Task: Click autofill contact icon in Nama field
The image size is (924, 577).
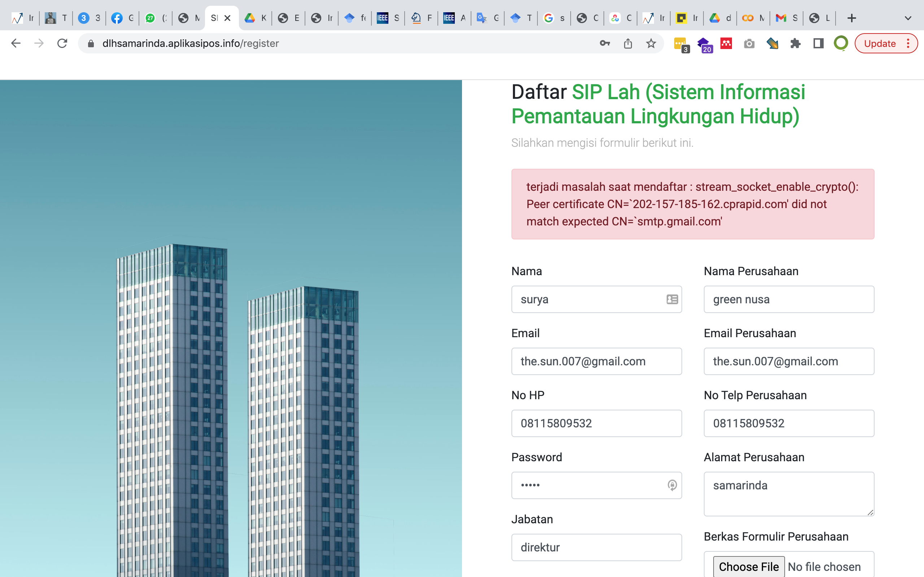Action: click(672, 300)
